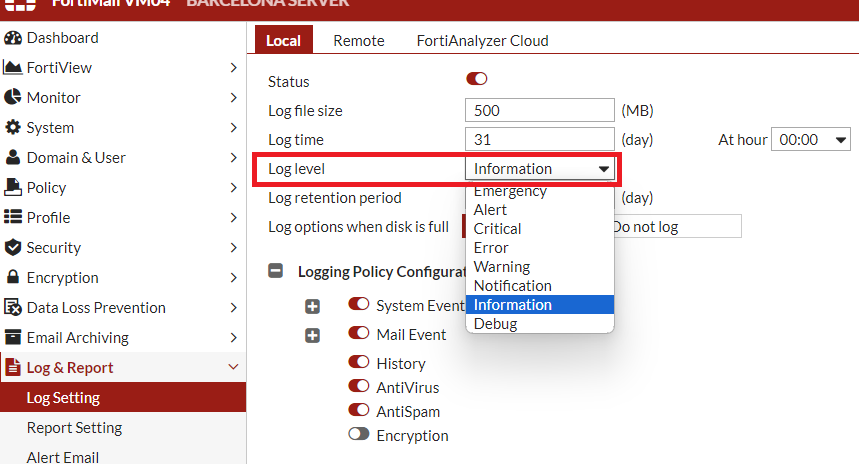Click the FortiView chart icon

coord(13,68)
